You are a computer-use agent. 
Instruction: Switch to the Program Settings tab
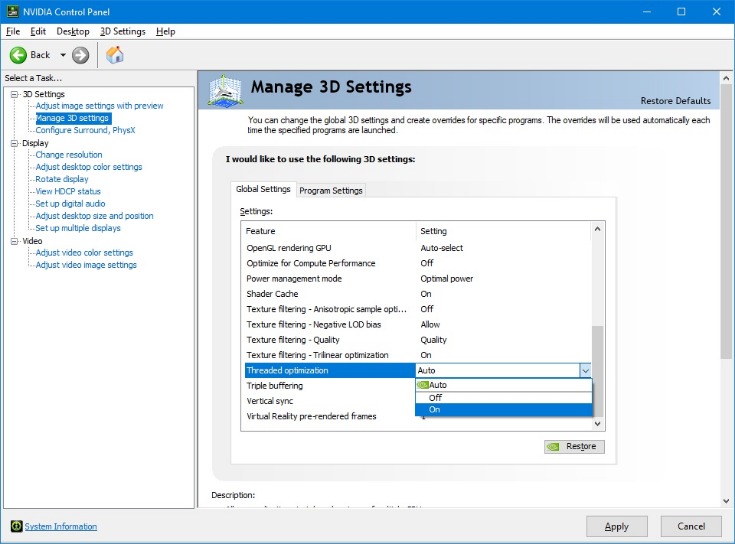click(x=331, y=190)
